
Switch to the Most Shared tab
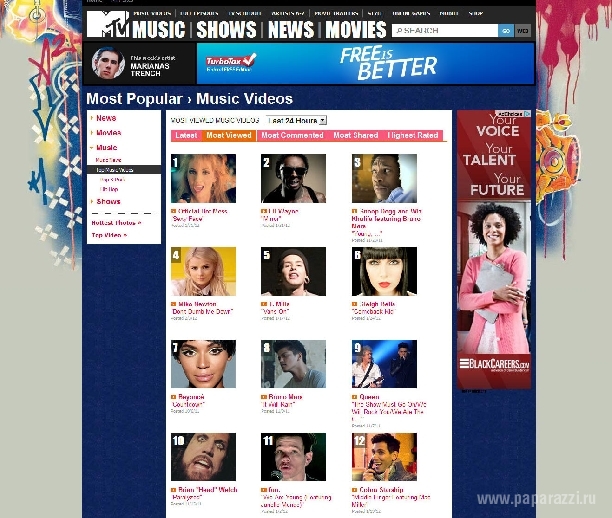pos(356,135)
